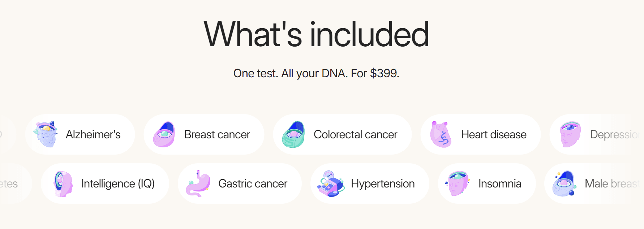Click the Male breast cancer icon
644x229 pixels.
point(564,183)
